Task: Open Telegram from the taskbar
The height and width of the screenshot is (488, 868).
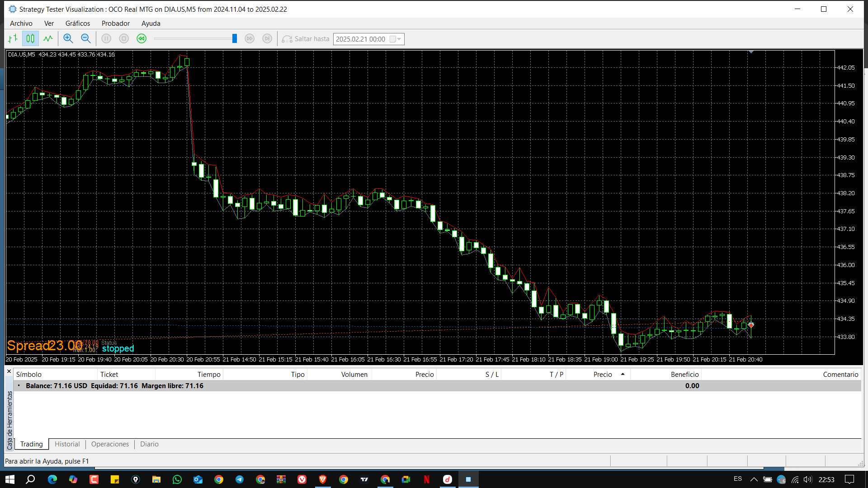Action: pyautogui.click(x=240, y=479)
